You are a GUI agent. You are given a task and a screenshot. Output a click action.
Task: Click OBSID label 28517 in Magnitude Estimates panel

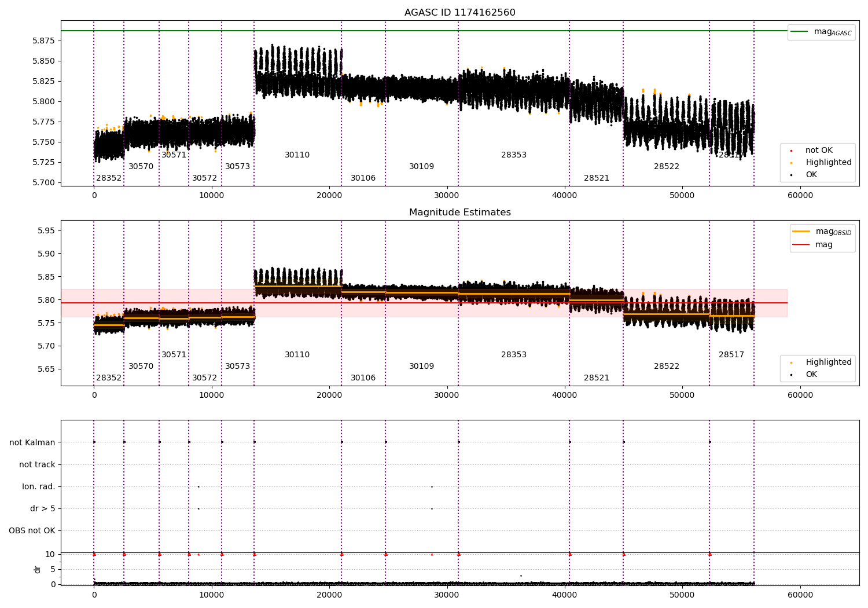[731, 354]
